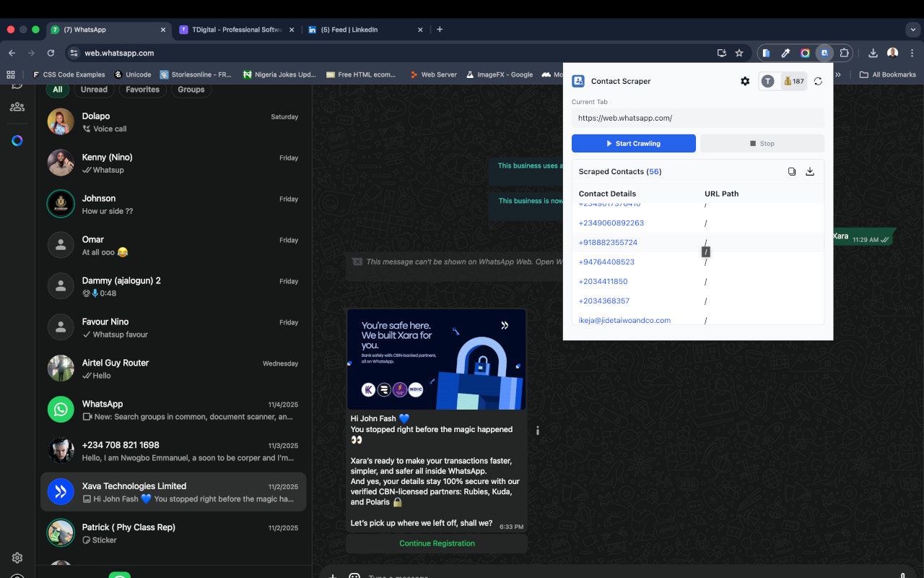Viewport: 924px width, 578px height.
Task: View site information for web.whatsapp.com
Action: point(73,53)
